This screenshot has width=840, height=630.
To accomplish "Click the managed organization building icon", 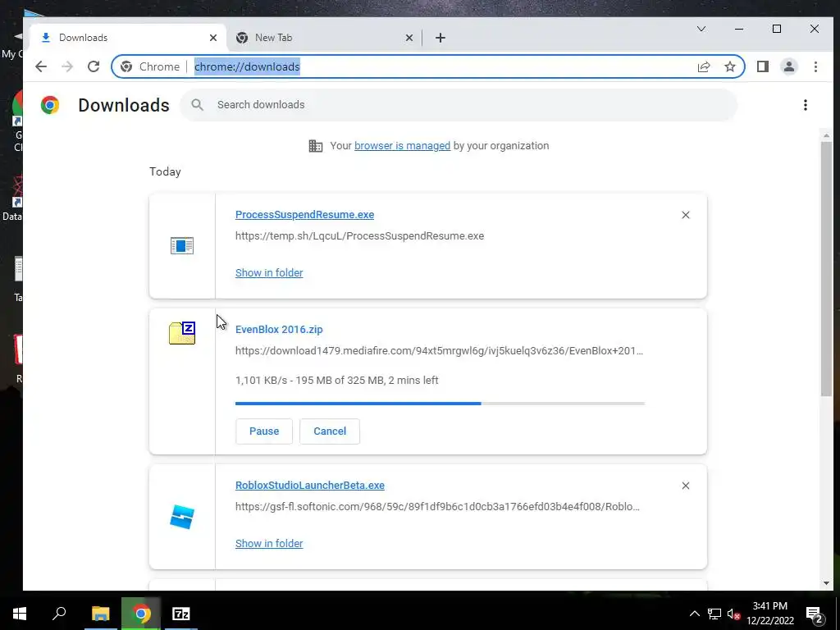I will (316, 146).
